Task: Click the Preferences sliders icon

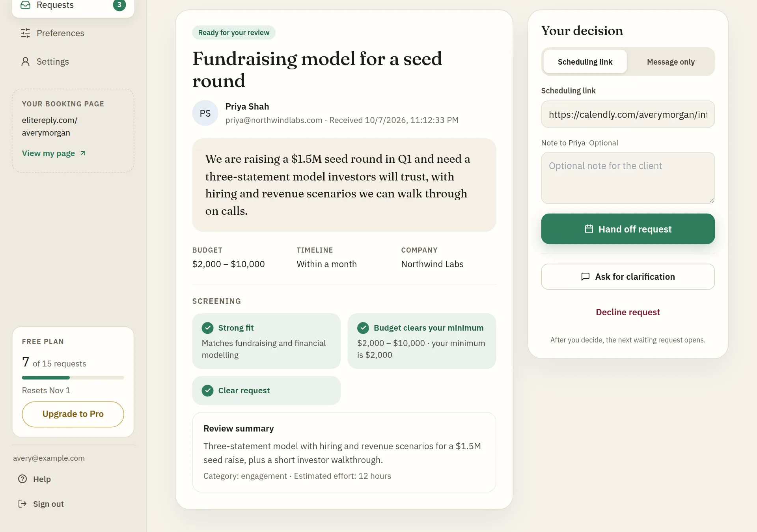Action: coord(25,33)
